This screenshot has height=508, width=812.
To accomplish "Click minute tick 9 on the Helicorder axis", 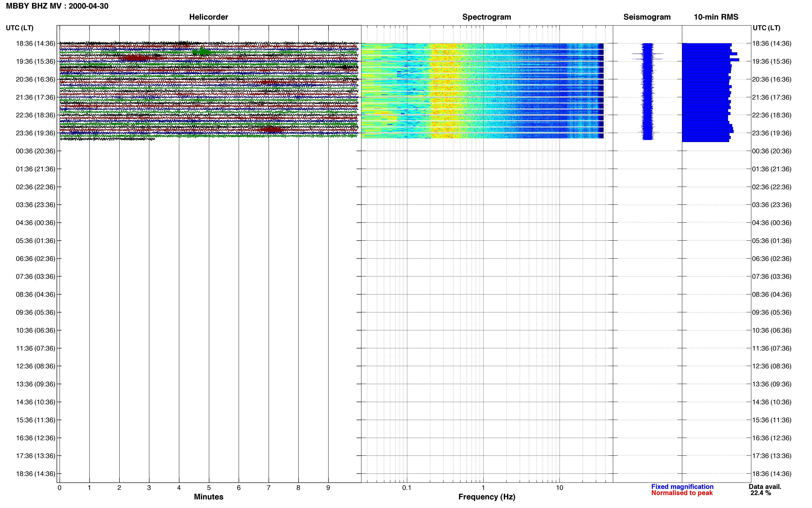I will (328, 488).
